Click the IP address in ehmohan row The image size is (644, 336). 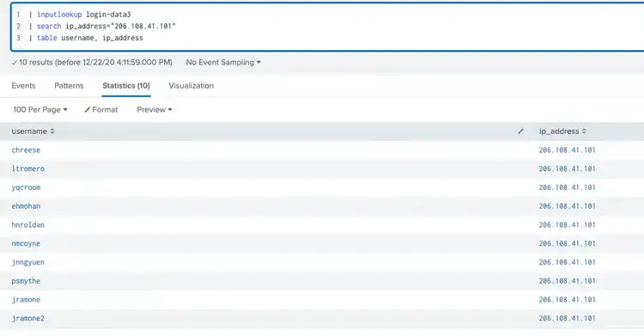click(568, 206)
